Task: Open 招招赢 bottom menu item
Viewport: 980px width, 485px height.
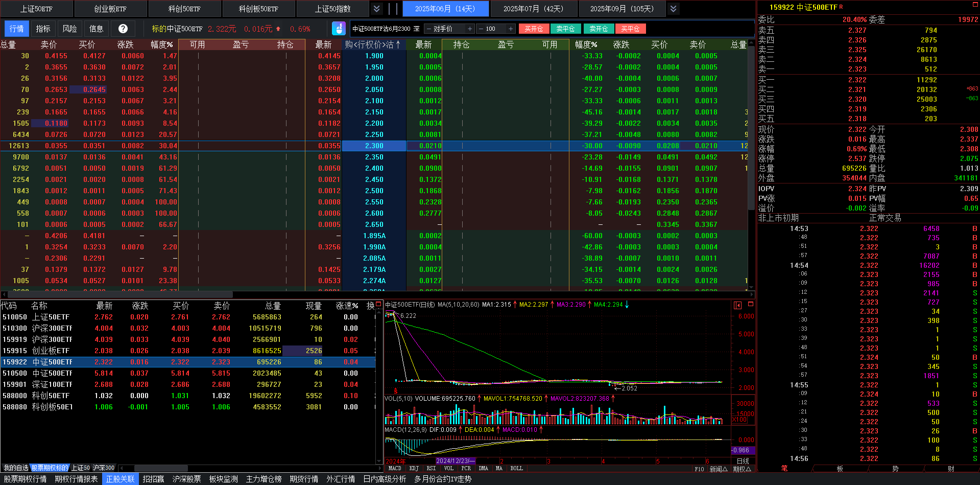Action: tap(154, 479)
